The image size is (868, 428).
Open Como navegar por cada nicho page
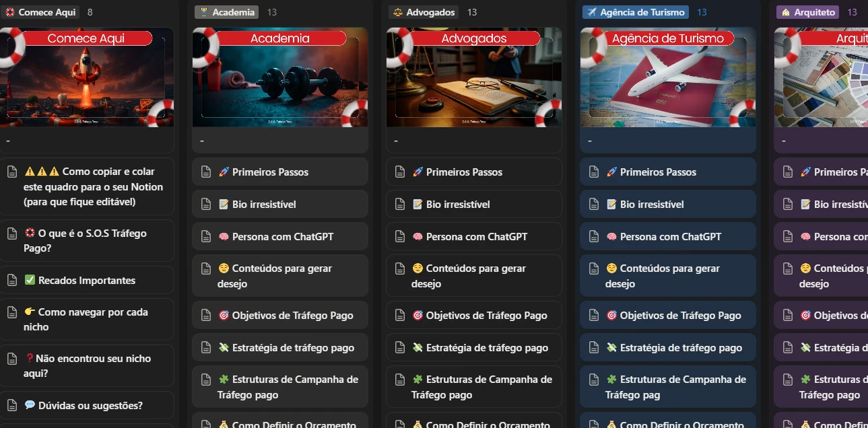[x=86, y=320]
